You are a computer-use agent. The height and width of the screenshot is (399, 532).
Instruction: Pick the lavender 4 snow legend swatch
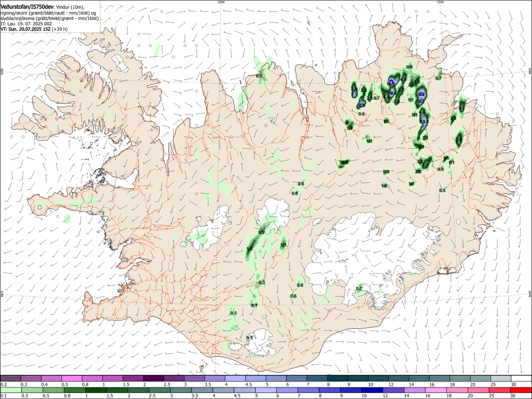pyautogui.click(x=235, y=379)
